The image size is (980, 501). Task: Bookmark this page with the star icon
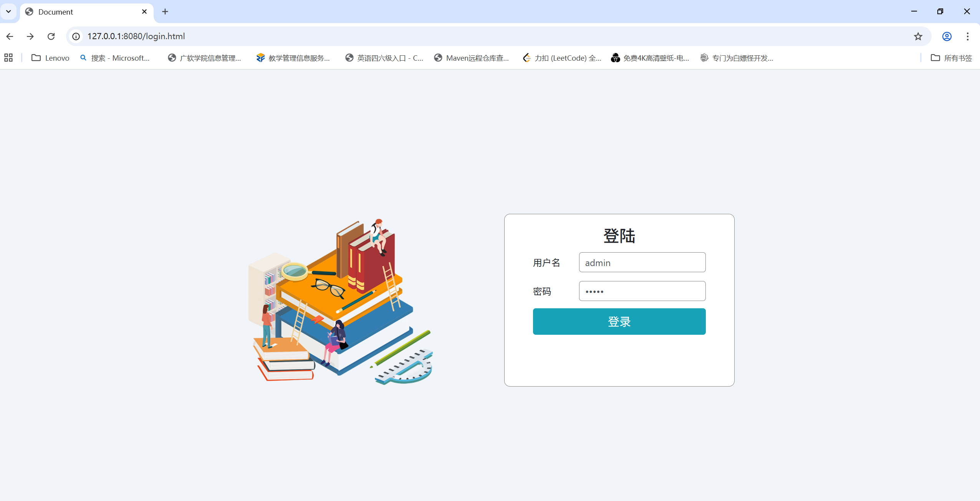tap(918, 36)
